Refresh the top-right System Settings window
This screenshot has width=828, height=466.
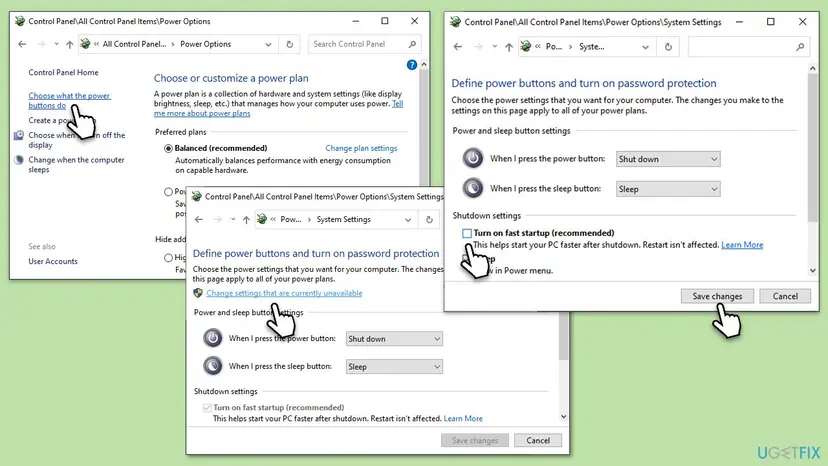point(668,47)
